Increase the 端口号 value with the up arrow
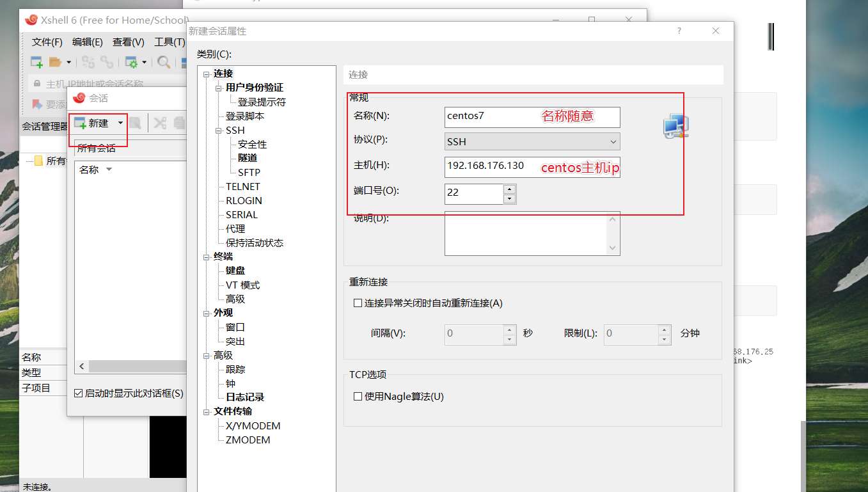This screenshot has height=492, width=868. coord(510,189)
